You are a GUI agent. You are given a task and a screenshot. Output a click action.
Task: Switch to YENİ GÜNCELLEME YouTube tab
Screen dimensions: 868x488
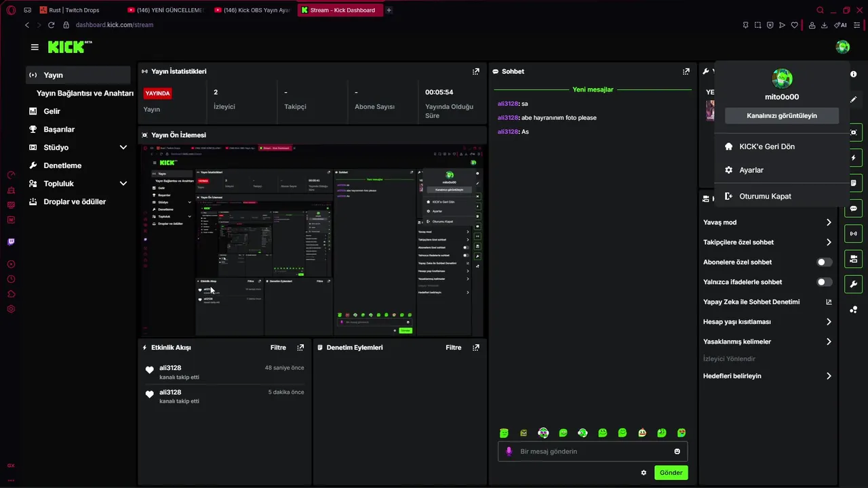pyautogui.click(x=165, y=10)
